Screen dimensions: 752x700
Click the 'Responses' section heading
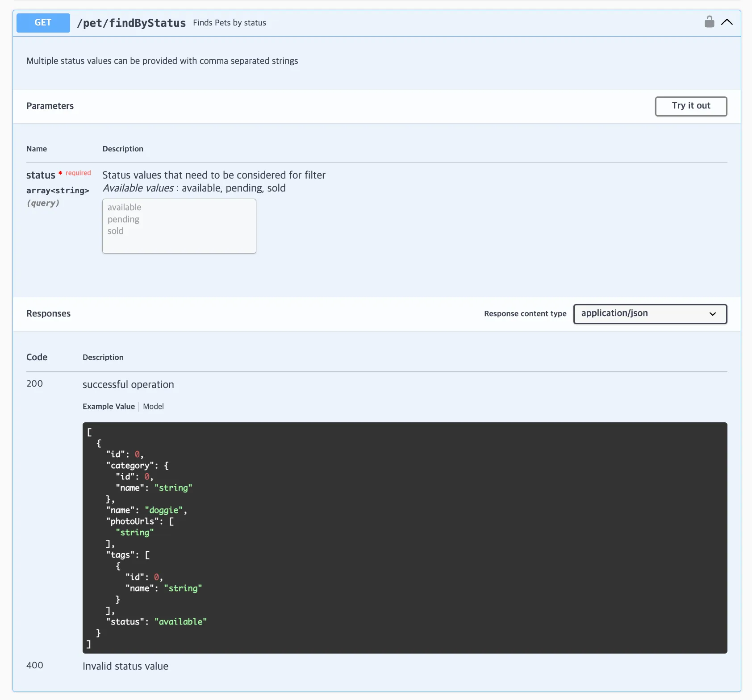point(48,313)
